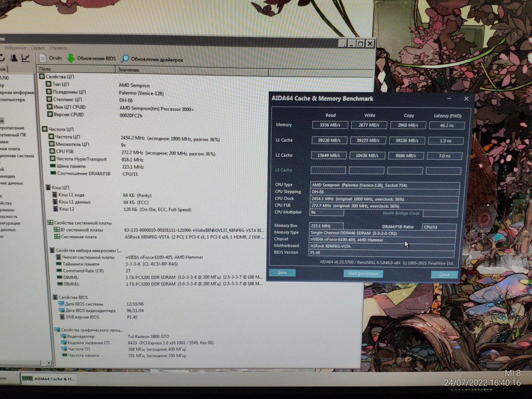Screen dimensions: 532x399
Task: Select the Чипсет системной платы row icon
Action: pos(59,257)
